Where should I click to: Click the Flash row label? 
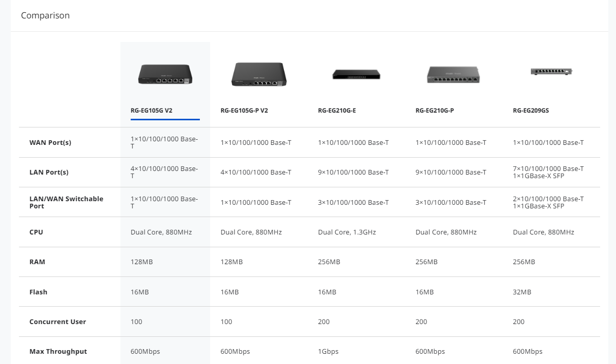coord(38,292)
